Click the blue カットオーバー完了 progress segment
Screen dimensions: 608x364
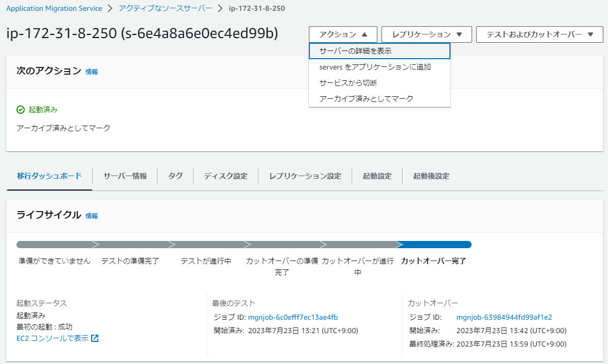click(435, 245)
